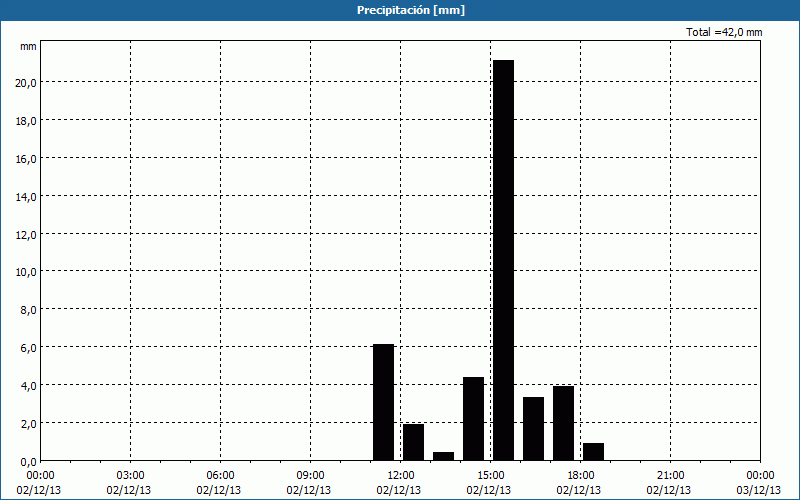
Task: Click the 20,0 y-axis label
Action: tap(26, 83)
